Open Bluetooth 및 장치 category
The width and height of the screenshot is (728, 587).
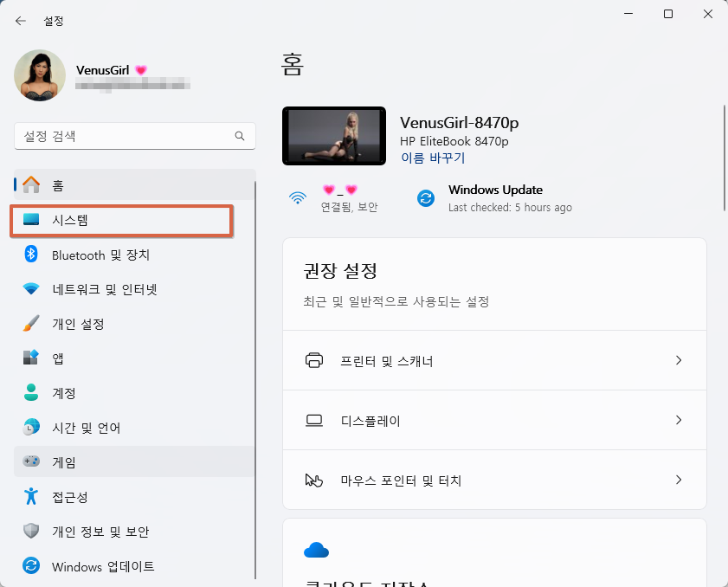[135, 255]
